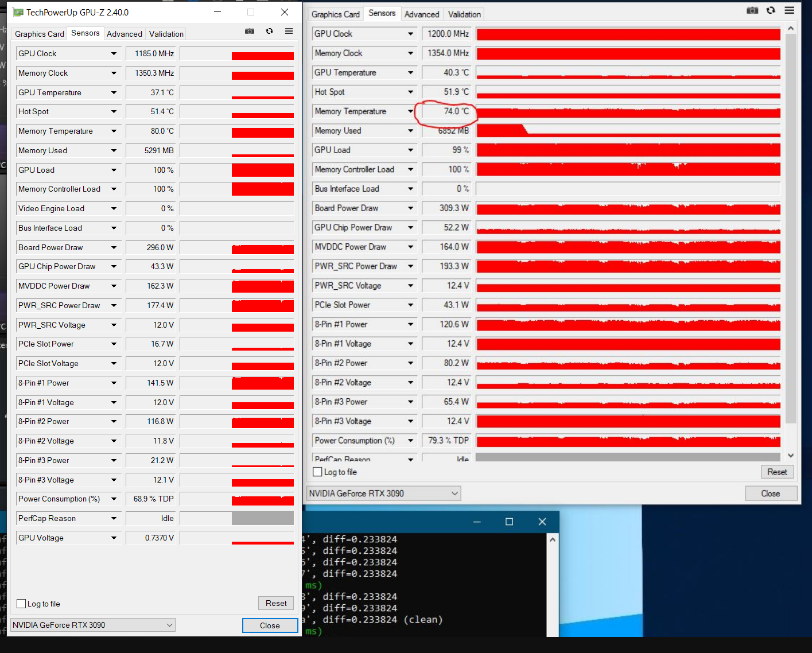812x653 pixels.
Task: Click the GPU-Z app icon in the title bar
Action: [18, 12]
